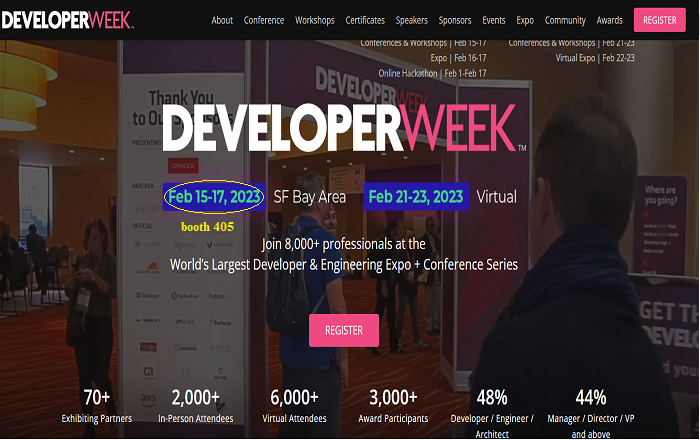Click the 'Exhibiting Partners' label
Image resolution: width=700 pixels, height=440 pixels.
click(x=96, y=419)
